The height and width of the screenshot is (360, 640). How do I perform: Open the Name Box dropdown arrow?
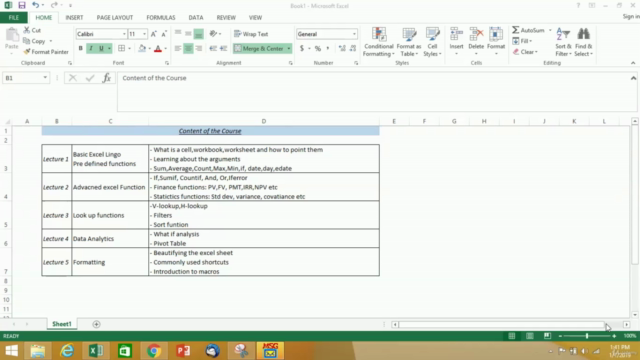point(45,78)
